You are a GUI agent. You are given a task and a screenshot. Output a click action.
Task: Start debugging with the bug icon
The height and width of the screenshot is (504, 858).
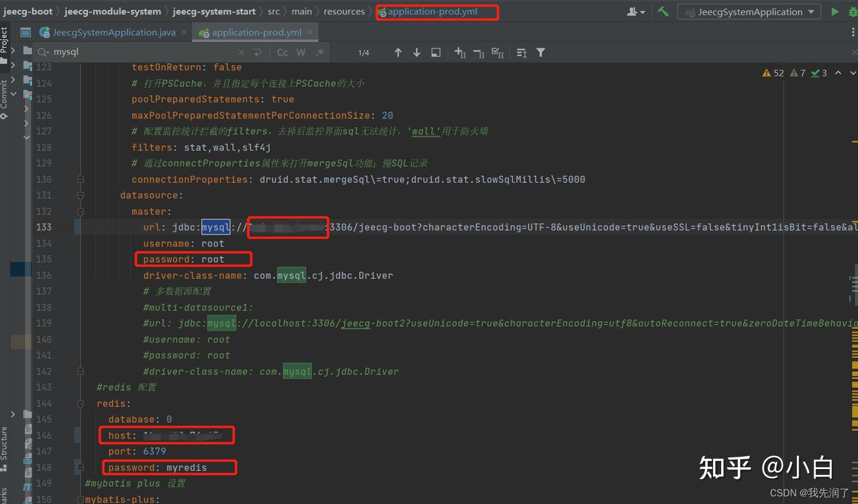point(853,11)
